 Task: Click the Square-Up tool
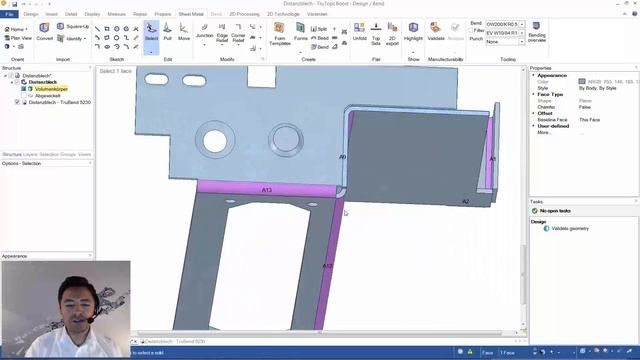tap(73, 27)
